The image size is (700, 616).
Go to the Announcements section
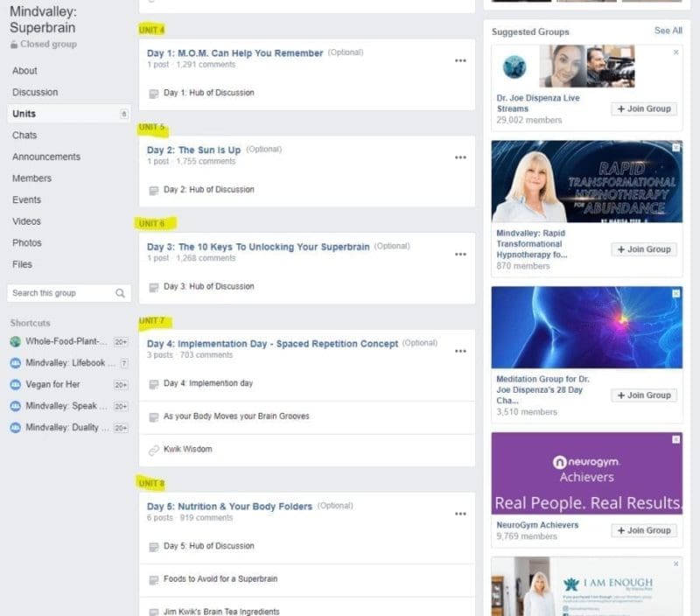pos(46,157)
